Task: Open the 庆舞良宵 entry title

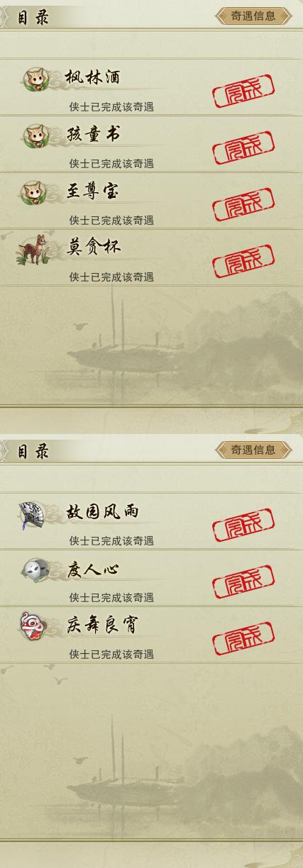Action: [101, 625]
